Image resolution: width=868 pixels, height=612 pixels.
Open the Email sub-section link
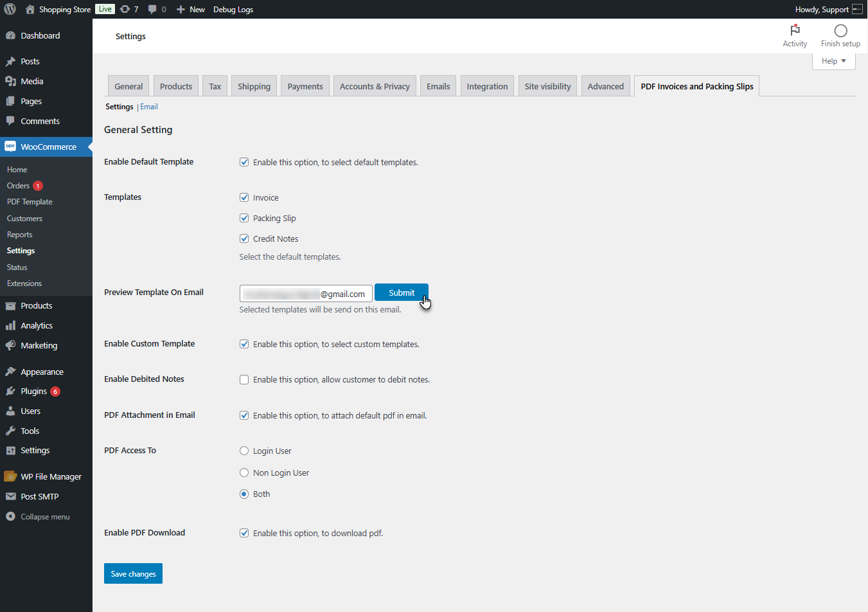click(149, 107)
